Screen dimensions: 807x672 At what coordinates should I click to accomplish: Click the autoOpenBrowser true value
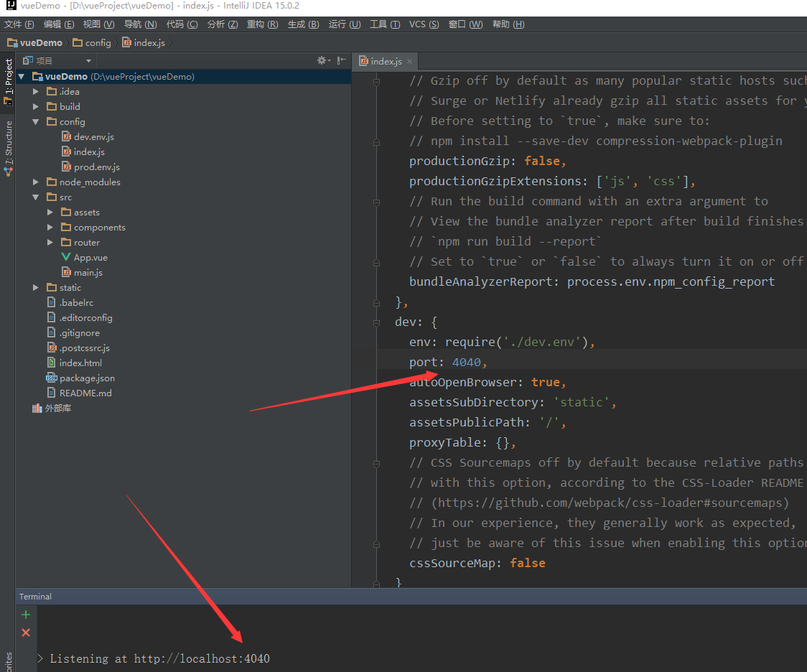point(546,383)
